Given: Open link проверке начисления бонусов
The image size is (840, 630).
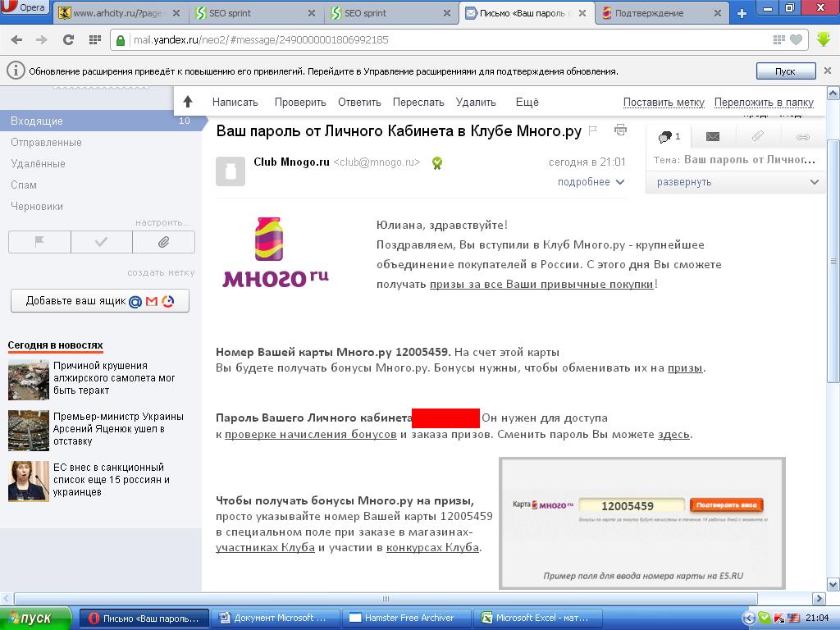Looking at the screenshot, I should coord(311,435).
